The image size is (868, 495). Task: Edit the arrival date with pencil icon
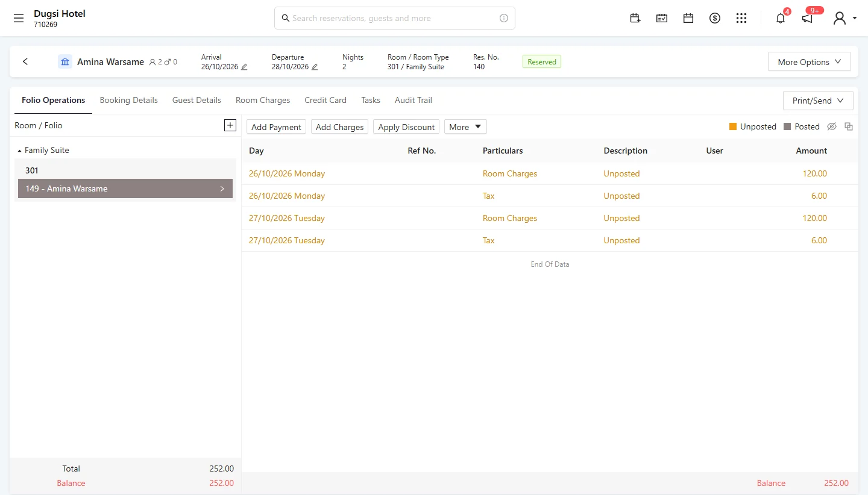[x=244, y=67]
